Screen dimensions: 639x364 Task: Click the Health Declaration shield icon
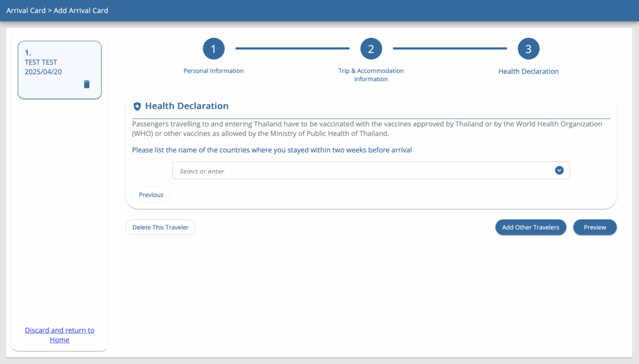click(x=137, y=106)
